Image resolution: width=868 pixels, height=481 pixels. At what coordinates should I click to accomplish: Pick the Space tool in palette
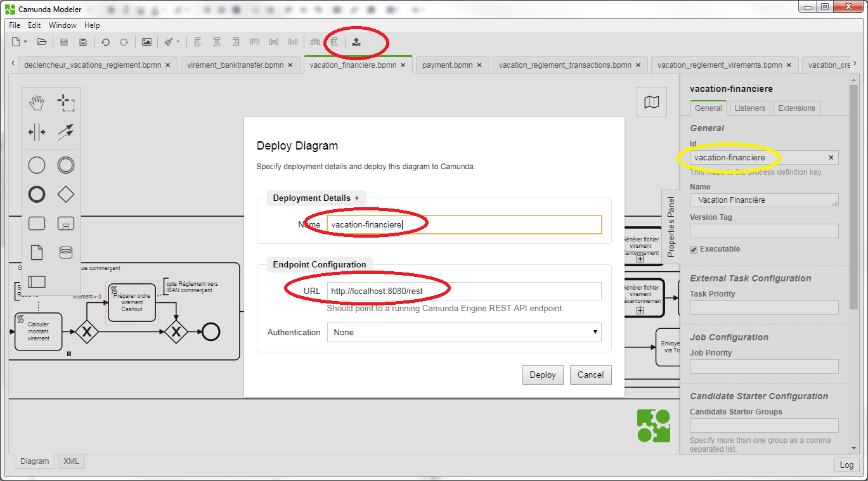37,132
